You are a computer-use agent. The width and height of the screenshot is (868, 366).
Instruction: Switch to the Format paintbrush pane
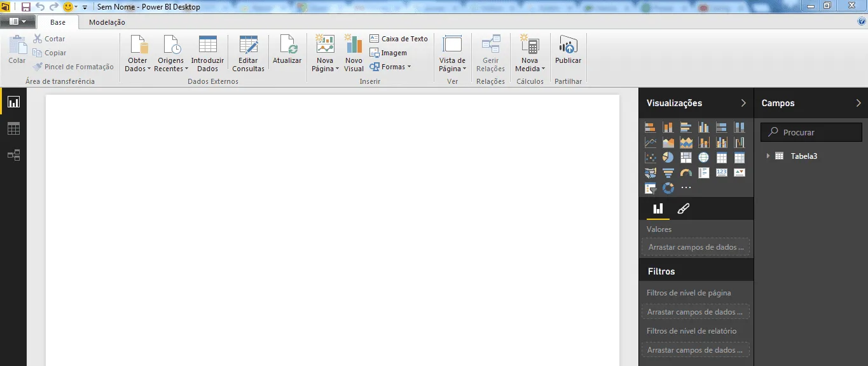(x=684, y=208)
